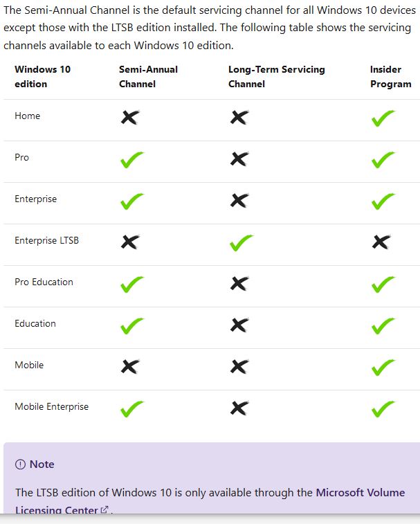Click the Home Insider Program green checkmark
The height and width of the screenshot is (524, 420).
383,118
